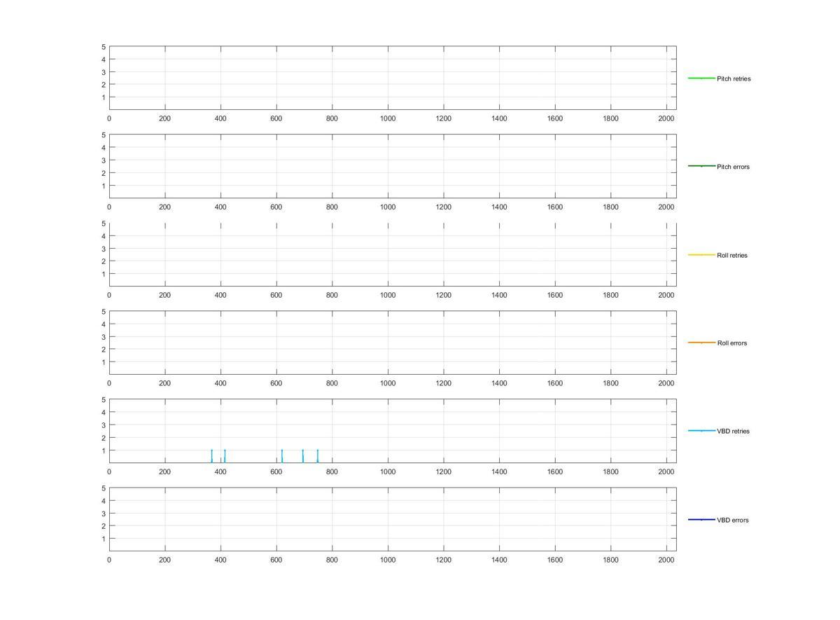Click the y-axis 1 label of VBD retries plot
Screen dimensions: 840x620
coord(104,450)
